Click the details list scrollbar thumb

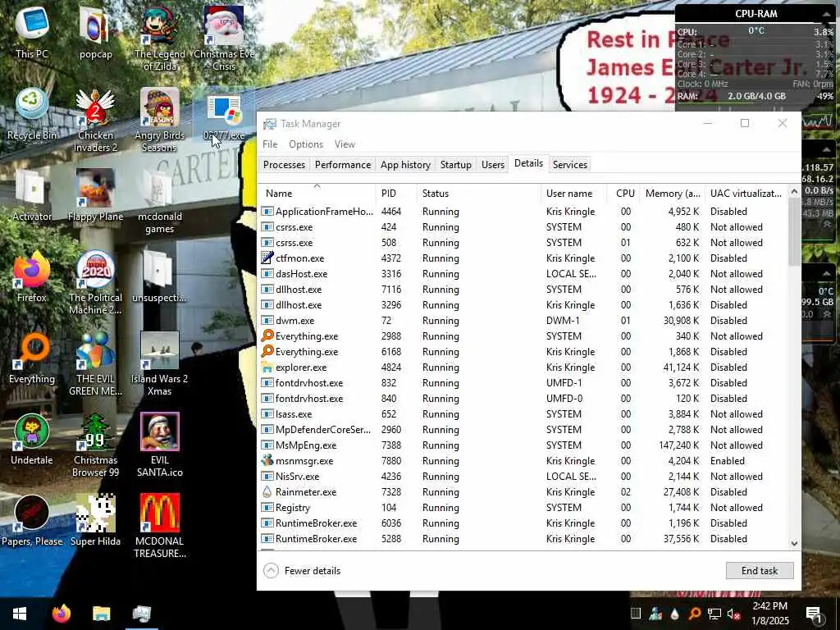[x=794, y=231]
